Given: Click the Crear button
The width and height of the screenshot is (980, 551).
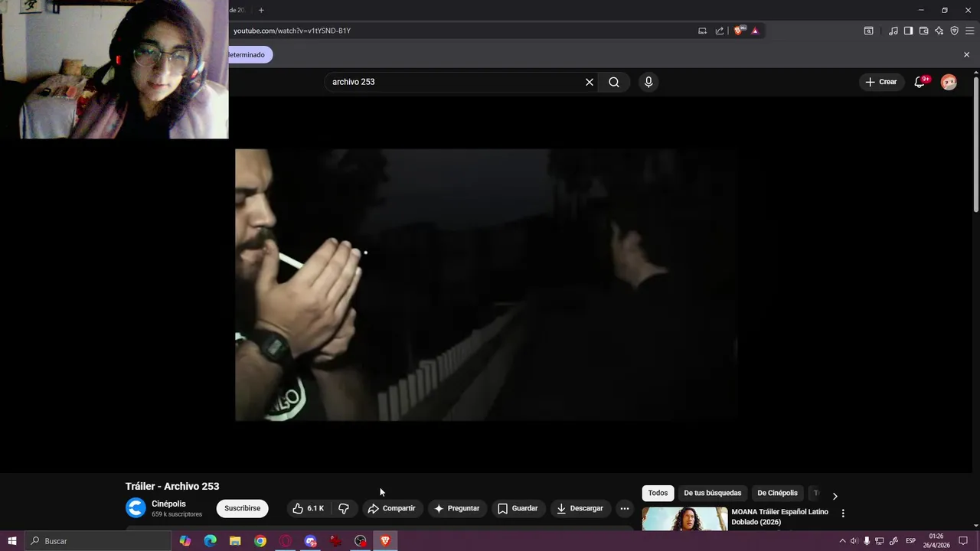Looking at the screenshot, I should (x=881, y=82).
